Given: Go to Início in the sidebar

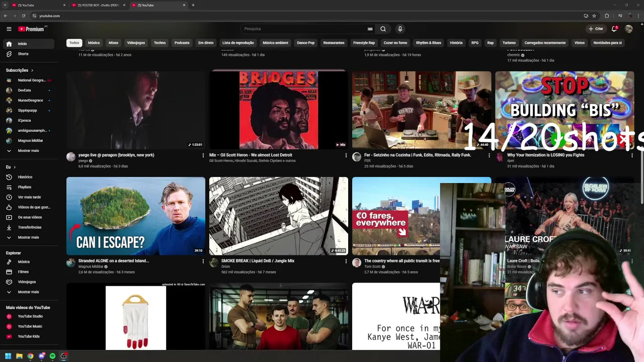Looking at the screenshot, I should [x=29, y=44].
